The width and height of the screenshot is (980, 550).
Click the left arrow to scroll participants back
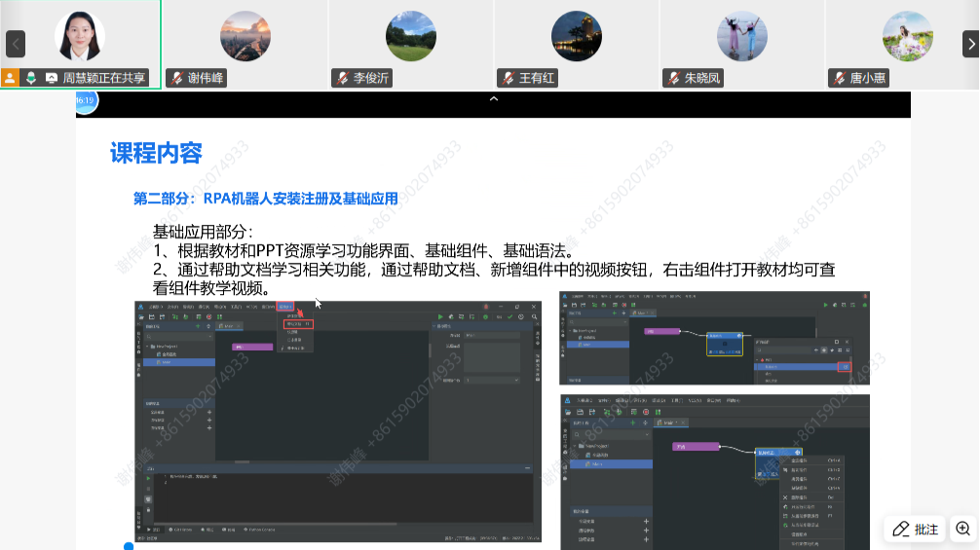pyautogui.click(x=15, y=44)
